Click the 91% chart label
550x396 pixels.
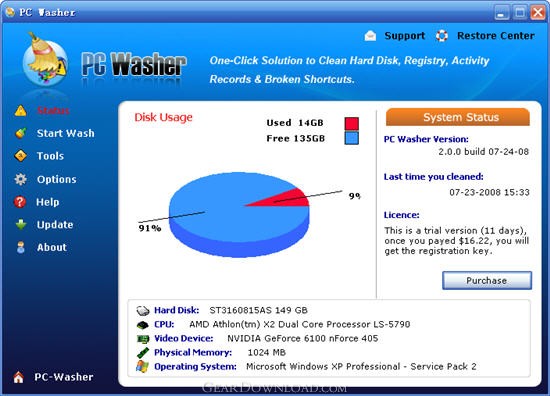150,228
